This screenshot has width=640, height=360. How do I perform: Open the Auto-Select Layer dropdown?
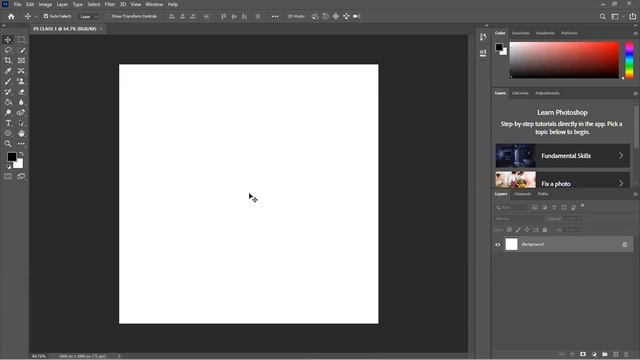(89, 17)
